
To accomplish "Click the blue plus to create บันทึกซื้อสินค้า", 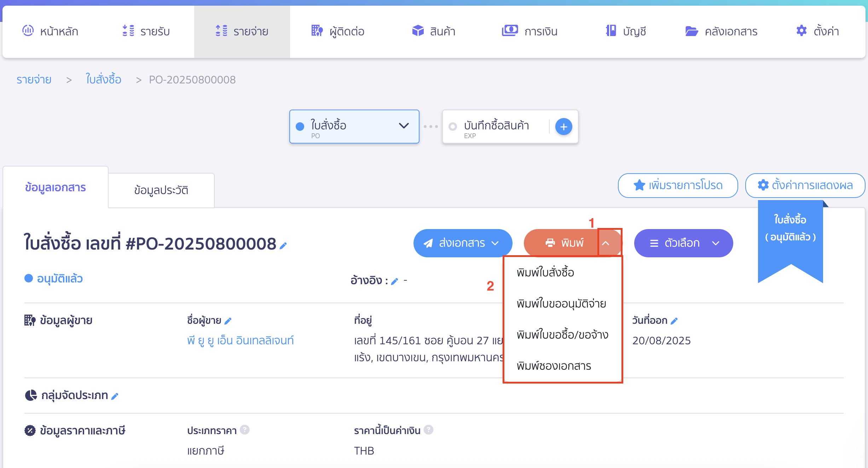I will (x=564, y=127).
